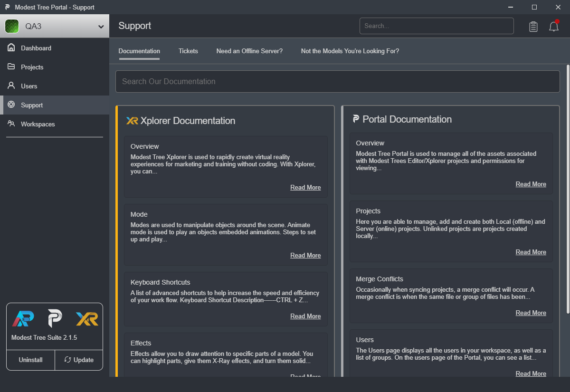Click the documentation vertical scrollbar
This screenshot has height=392, width=570.
click(568, 189)
